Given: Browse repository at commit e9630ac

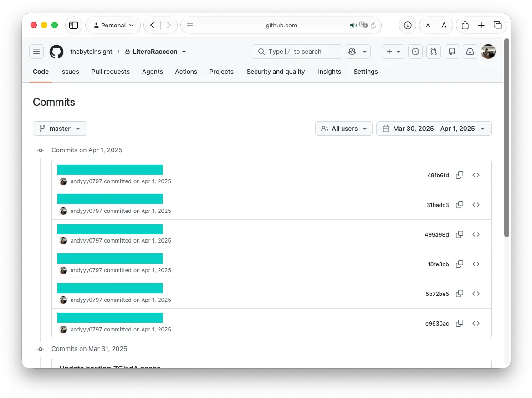Looking at the screenshot, I should (x=476, y=323).
